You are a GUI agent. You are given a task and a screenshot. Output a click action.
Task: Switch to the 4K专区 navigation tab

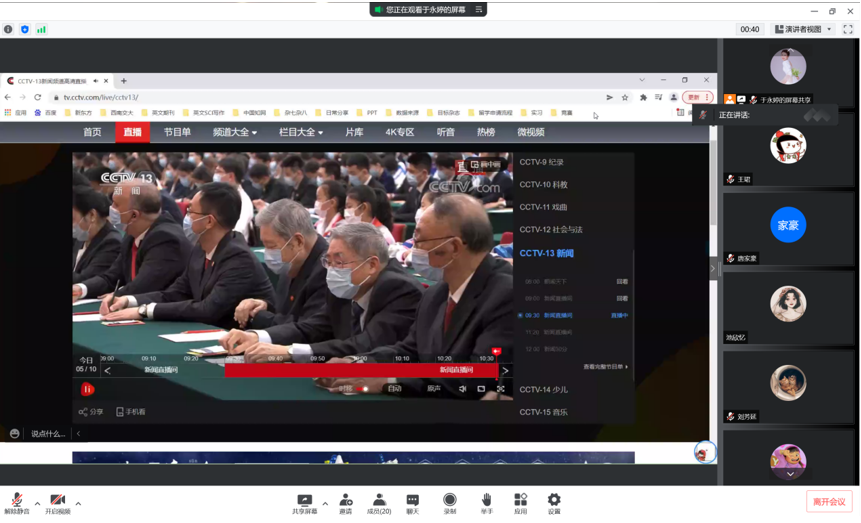click(399, 132)
